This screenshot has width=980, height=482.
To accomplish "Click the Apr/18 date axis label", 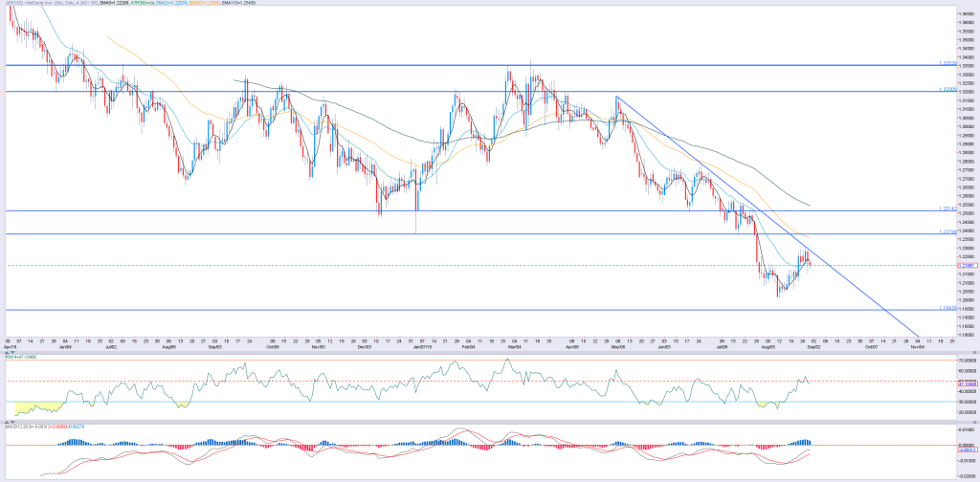I will click(x=9, y=345).
